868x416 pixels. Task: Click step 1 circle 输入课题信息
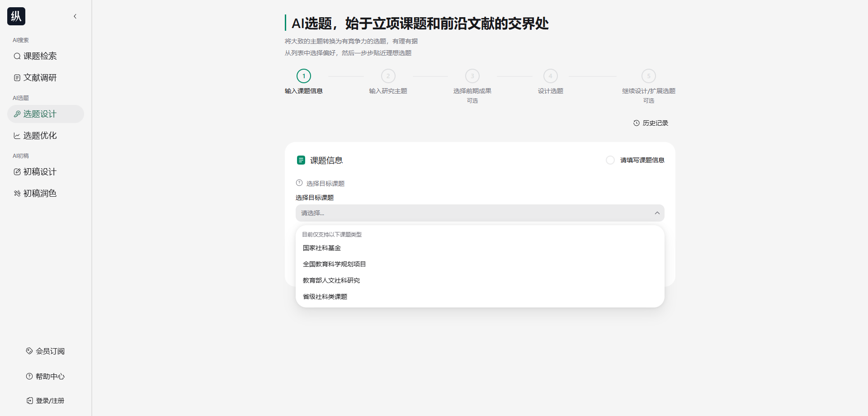pyautogui.click(x=304, y=76)
